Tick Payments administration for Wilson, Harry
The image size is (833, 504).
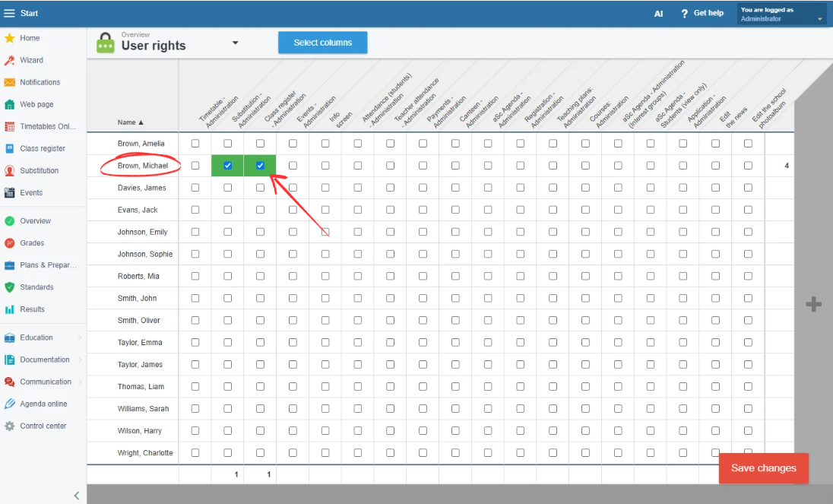(x=423, y=431)
